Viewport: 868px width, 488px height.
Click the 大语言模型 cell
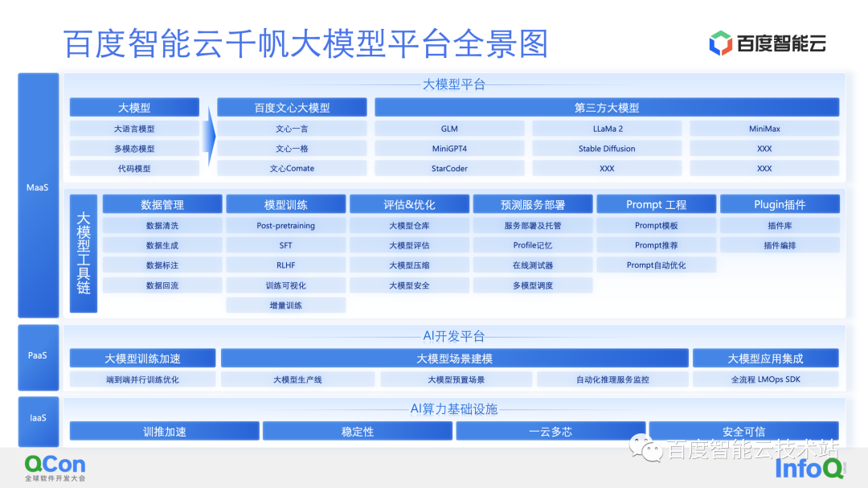coord(134,129)
